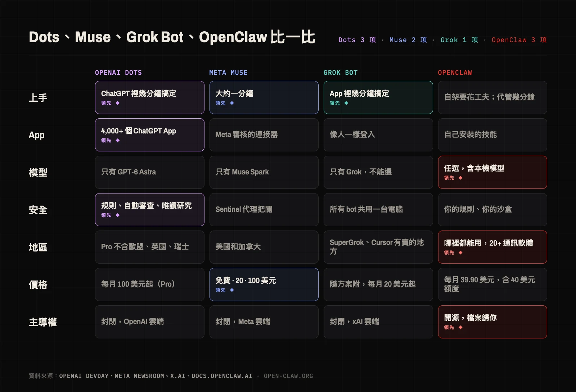Select the OPENAI DOTS column header
This screenshot has width=576, height=392.
pyautogui.click(x=118, y=73)
